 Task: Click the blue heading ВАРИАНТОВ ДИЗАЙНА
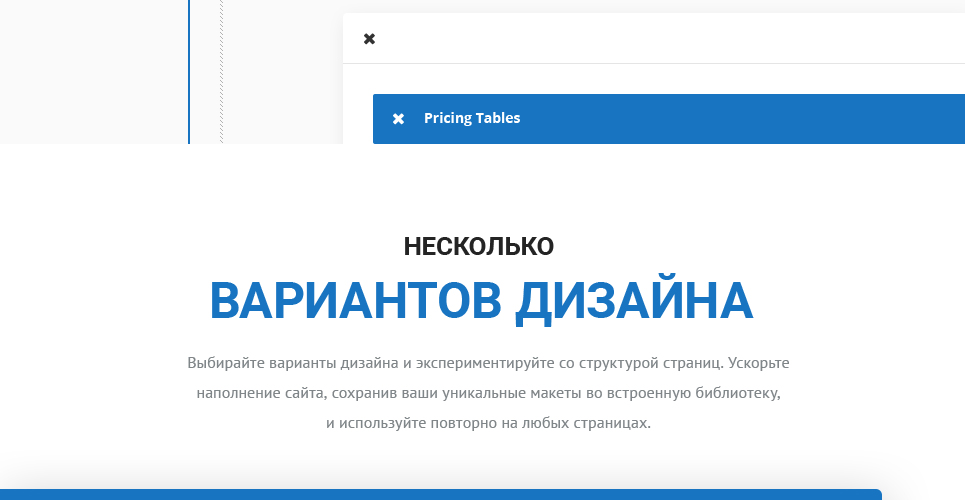point(481,301)
